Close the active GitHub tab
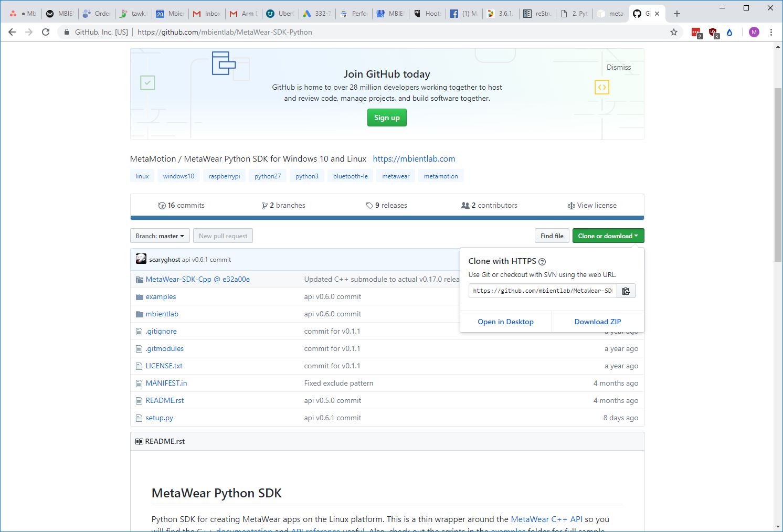Screen dimensions: 783x532 coord(657,14)
